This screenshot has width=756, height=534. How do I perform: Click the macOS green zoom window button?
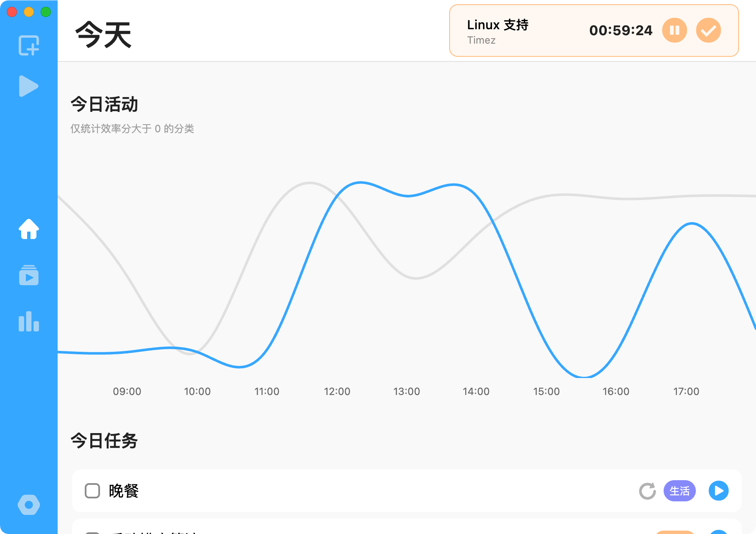[x=46, y=12]
